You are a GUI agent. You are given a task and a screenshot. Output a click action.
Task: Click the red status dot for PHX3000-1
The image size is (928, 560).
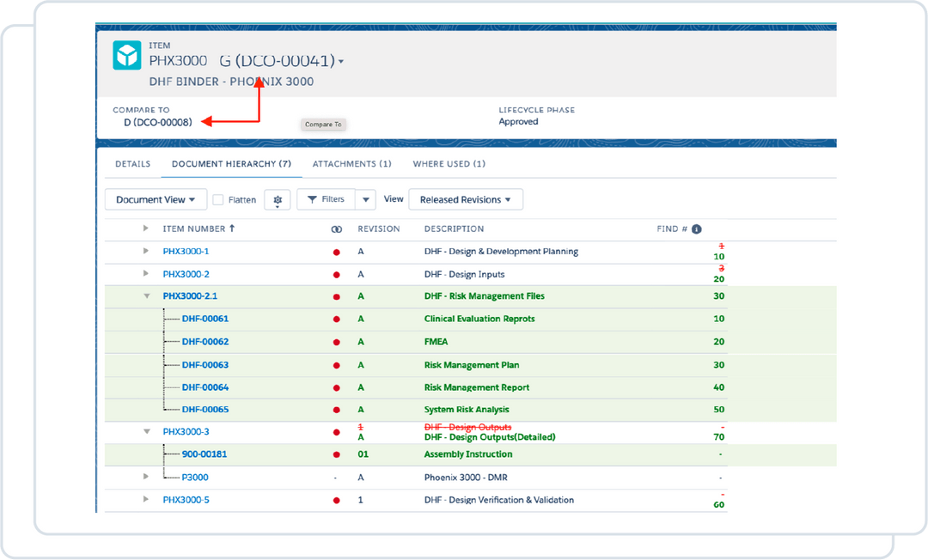pos(335,252)
